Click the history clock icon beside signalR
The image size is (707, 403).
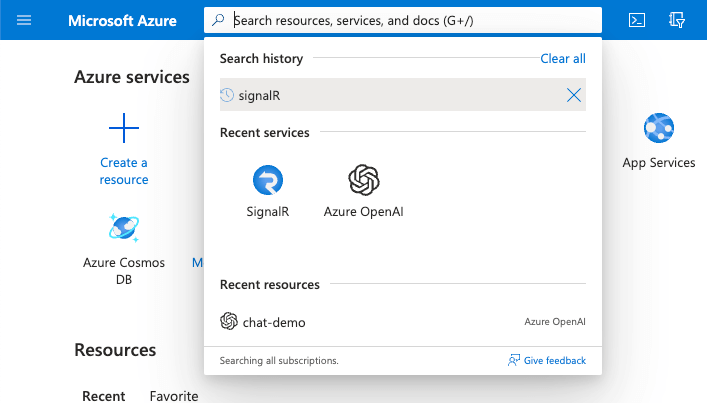click(x=227, y=95)
